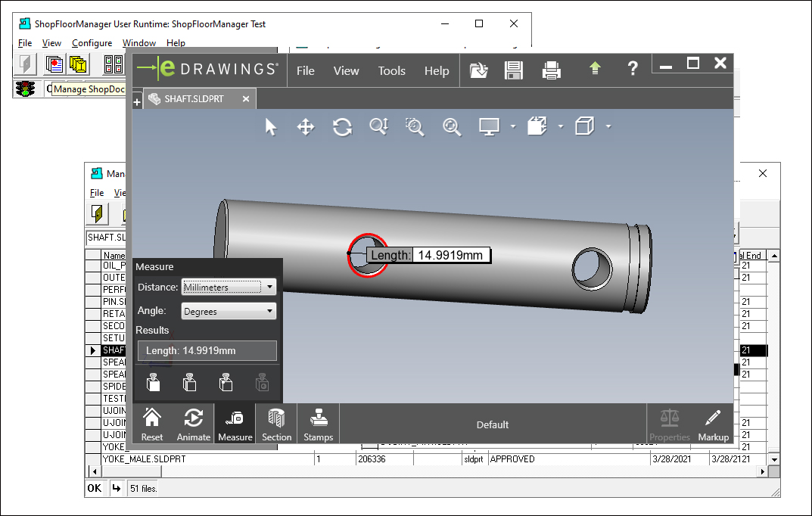
Task: Open Configure menu in ShopFloorManager window
Action: click(x=92, y=43)
